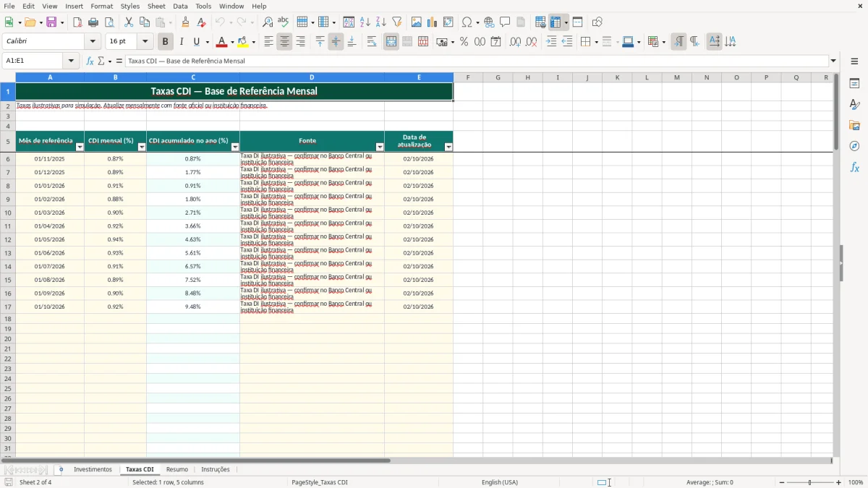
Task: Open the Sheet menu
Action: click(x=156, y=6)
